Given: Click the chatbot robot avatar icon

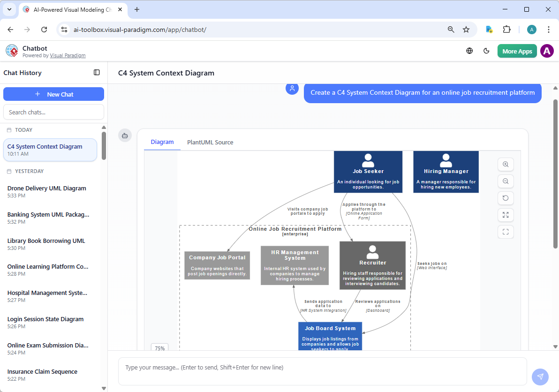Looking at the screenshot, I should [x=125, y=135].
